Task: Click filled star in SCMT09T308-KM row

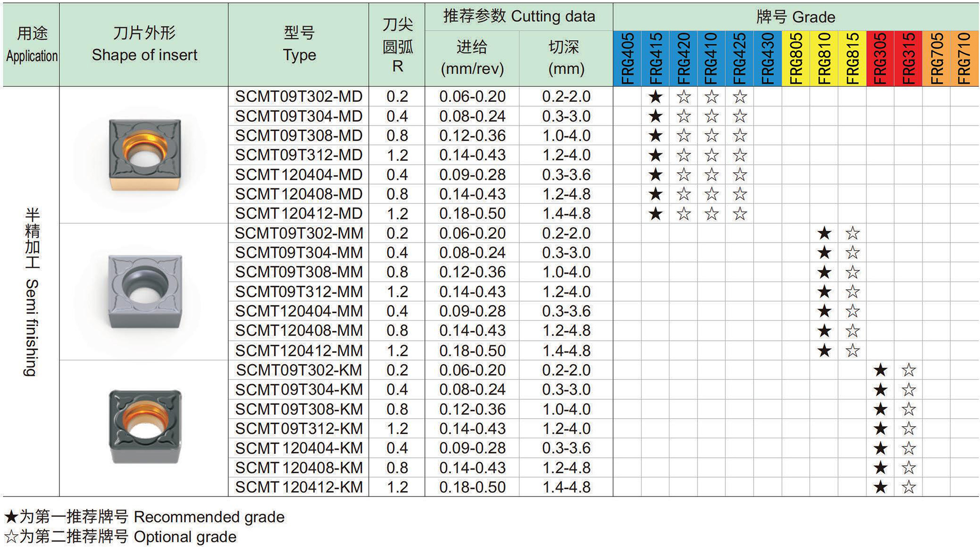Action: tap(880, 409)
